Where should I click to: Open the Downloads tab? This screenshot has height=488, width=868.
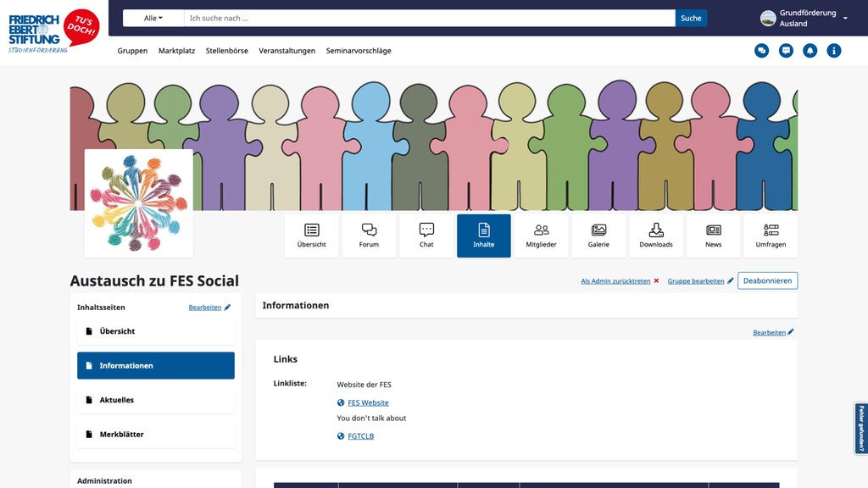(655, 236)
